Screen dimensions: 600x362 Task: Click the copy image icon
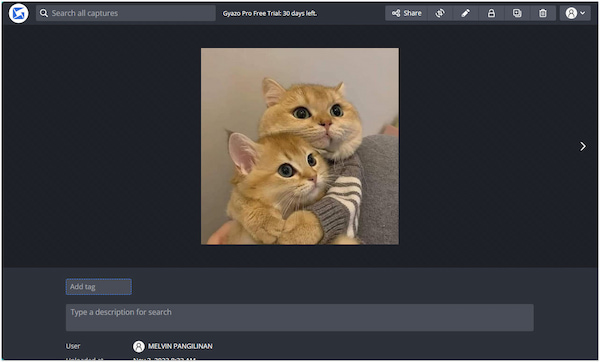(517, 13)
